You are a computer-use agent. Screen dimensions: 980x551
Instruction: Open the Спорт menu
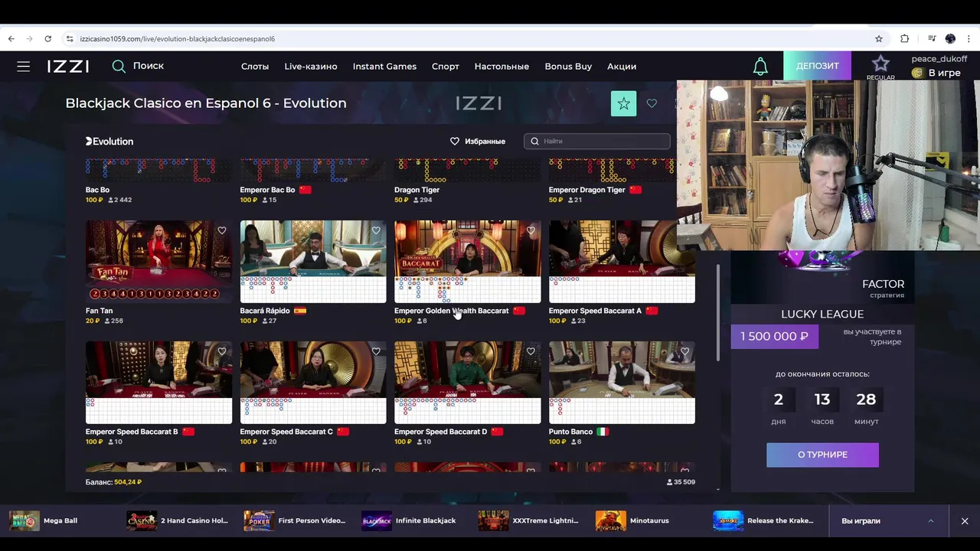(446, 67)
